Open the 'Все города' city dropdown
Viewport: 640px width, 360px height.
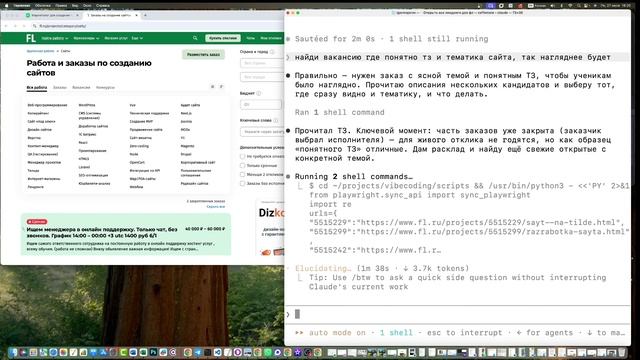[262, 77]
